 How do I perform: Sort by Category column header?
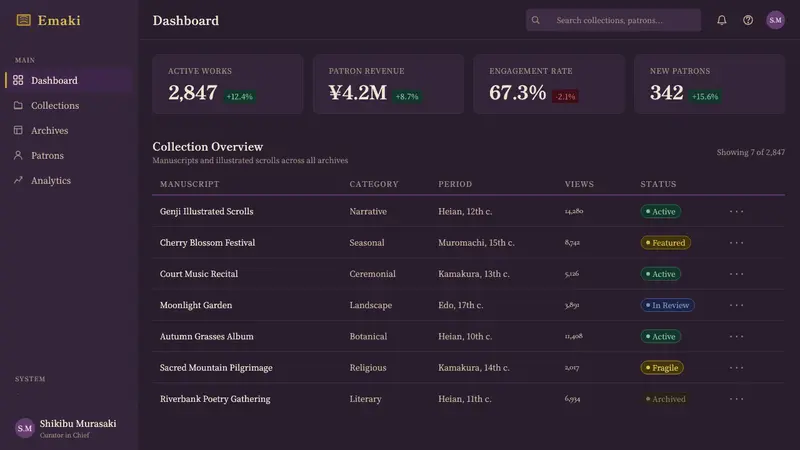coord(374,184)
